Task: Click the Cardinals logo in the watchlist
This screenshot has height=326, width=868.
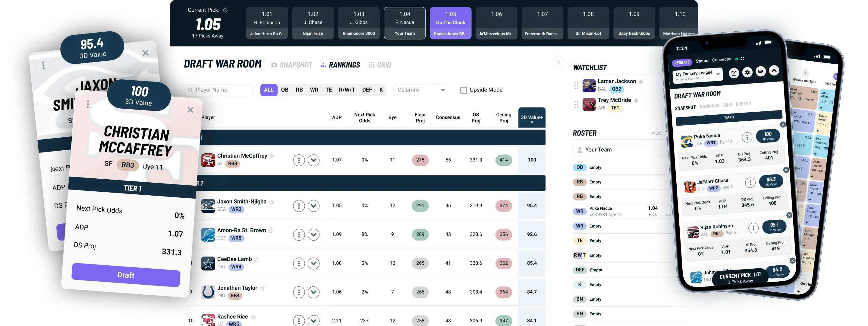Action: pyautogui.click(x=589, y=104)
